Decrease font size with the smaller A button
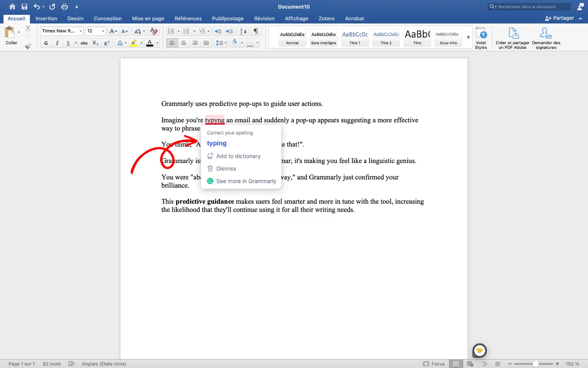Image resolution: width=588 pixels, height=368 pixels. (x=125, y=31)
